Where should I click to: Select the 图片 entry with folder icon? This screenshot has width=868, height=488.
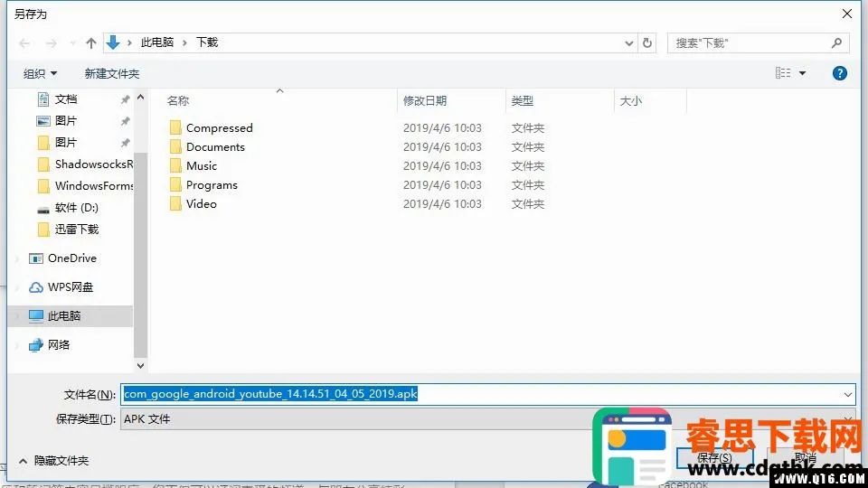pyautogui.click(x=66, y=142)
